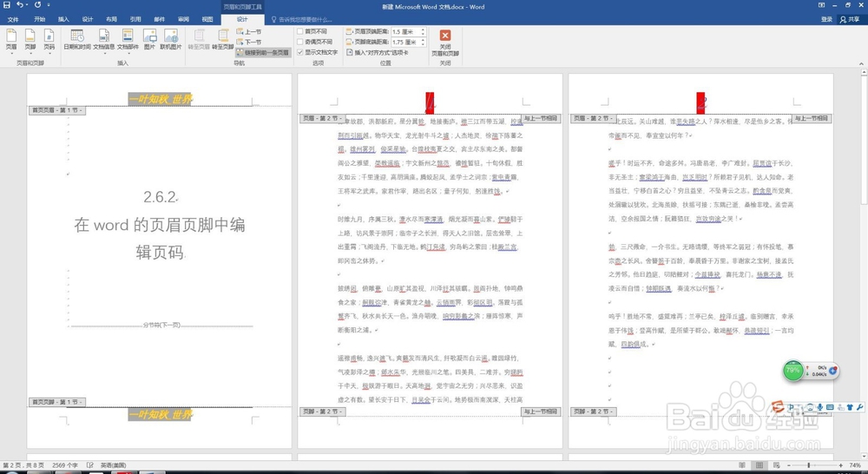Click 插入"对齐方式"选项卡 button
The width and height of the screenshot is (868, 474).
pos(378,53)
